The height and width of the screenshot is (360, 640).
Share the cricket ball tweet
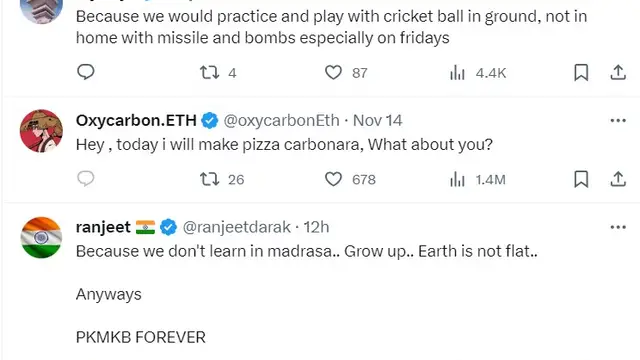618,73
